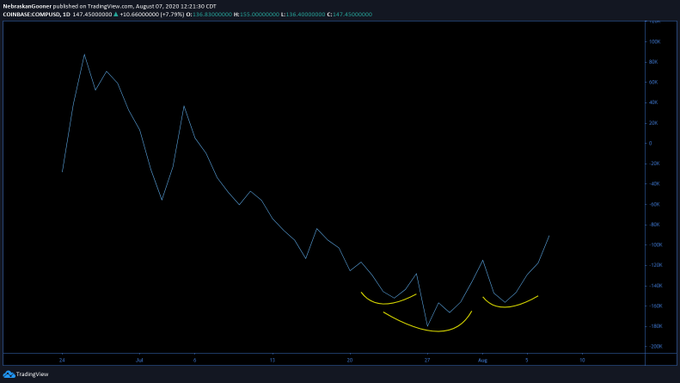Click the -160K price axis label

(655, 306)
